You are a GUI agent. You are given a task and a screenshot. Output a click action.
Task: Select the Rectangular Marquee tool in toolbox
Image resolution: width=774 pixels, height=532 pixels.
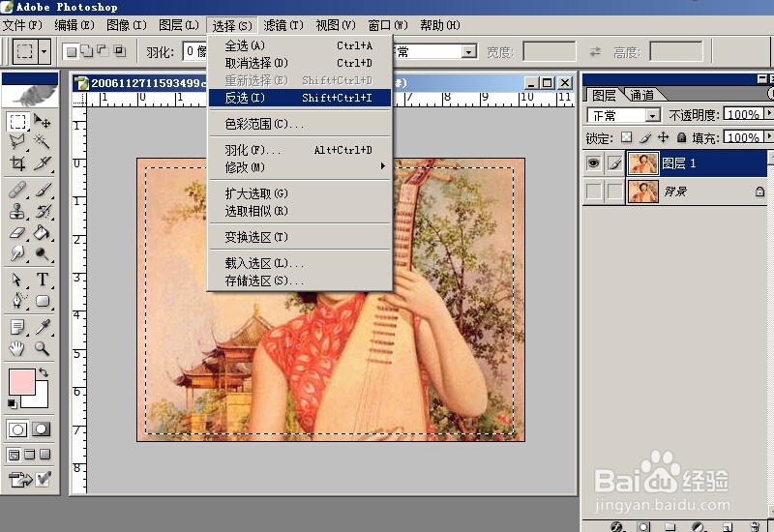point(17,122)
